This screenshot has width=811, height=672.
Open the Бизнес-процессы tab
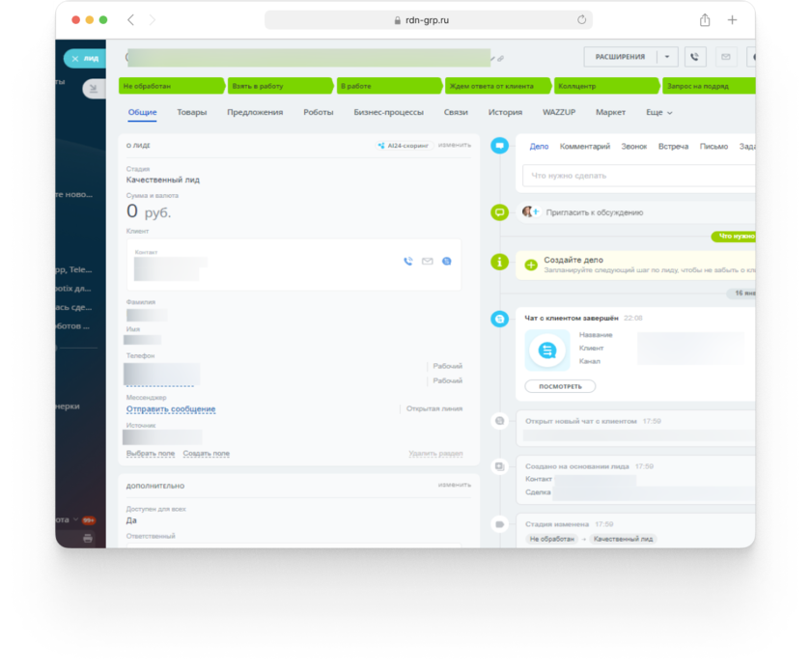[388, 113]
